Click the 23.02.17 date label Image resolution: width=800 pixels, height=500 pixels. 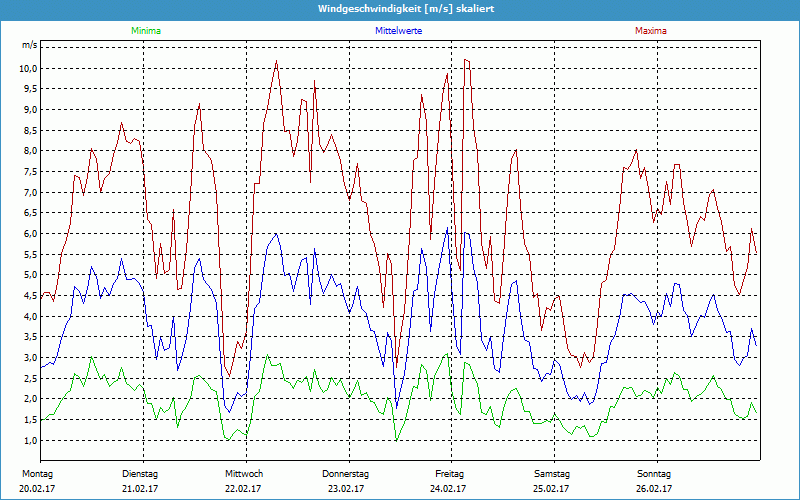pos(346,489)
